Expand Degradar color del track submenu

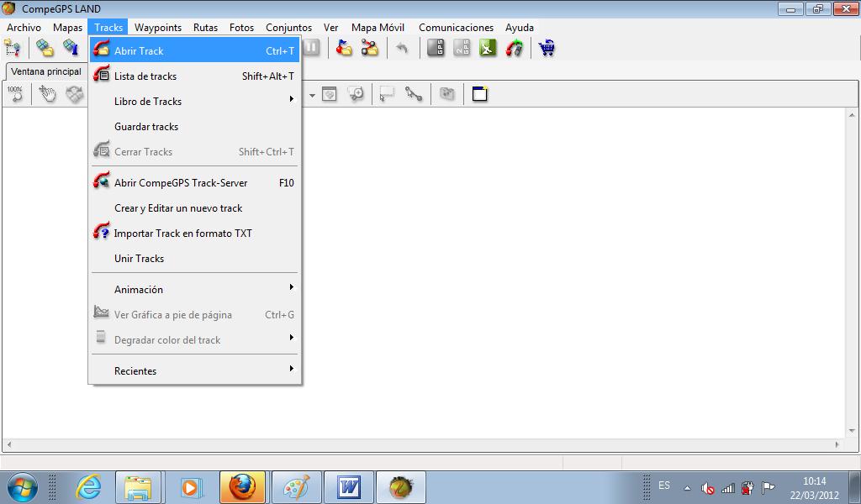pos(194,340)
